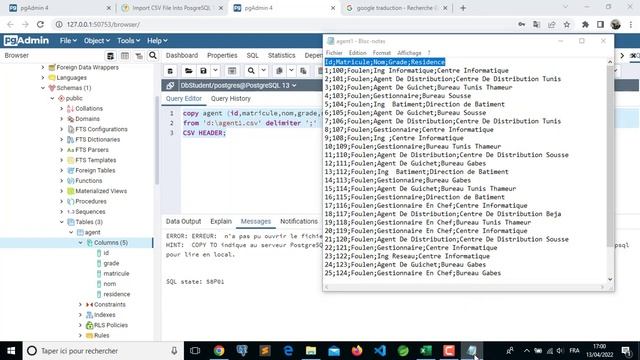Click Chrome profile avatar
The width and height of the screenshot is (640, 360).
pyautogui.click(x=616, y=24)
